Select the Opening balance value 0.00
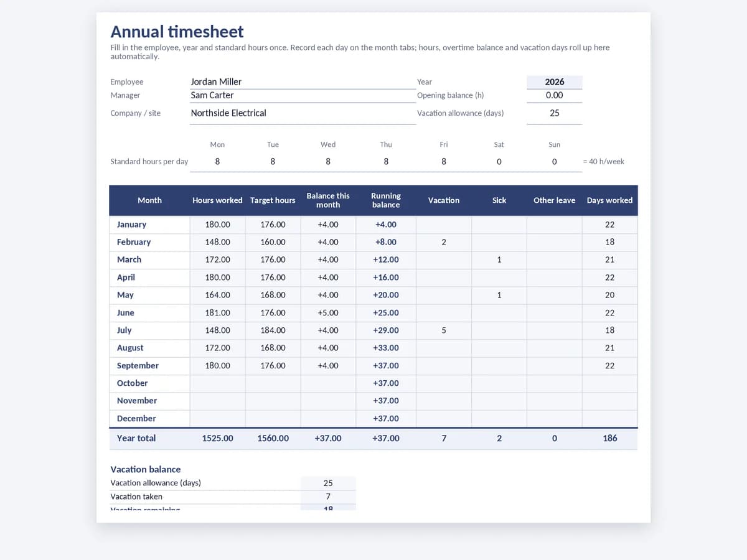747x560 pixels. (x=554, y=96)
